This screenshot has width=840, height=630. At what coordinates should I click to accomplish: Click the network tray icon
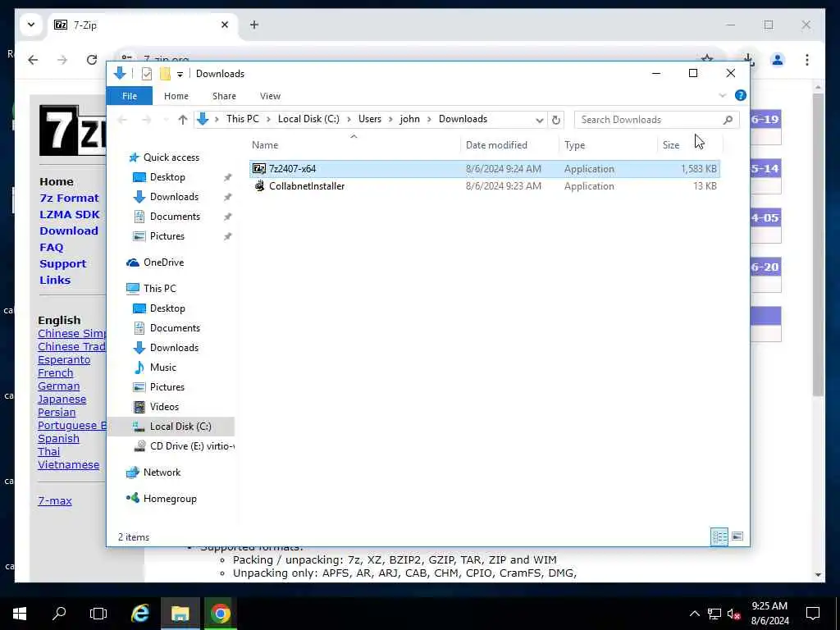click(x=714, y=614)
